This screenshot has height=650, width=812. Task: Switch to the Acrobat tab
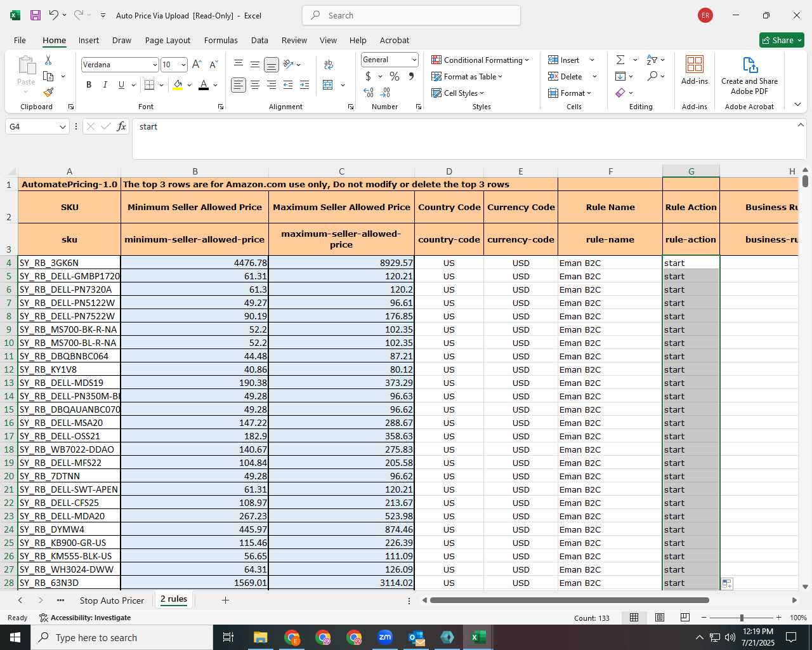tap(394, 40)
